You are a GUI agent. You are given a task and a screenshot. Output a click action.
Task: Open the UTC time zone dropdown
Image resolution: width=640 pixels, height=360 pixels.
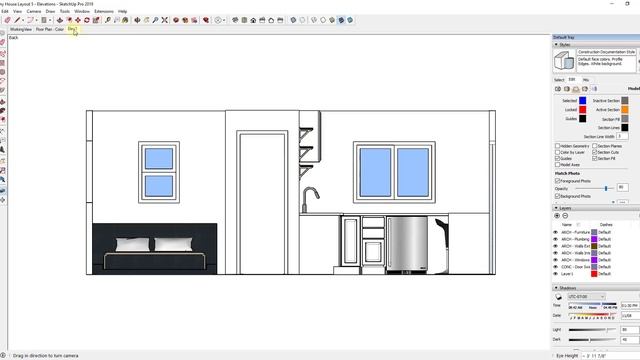click(587, 297)
